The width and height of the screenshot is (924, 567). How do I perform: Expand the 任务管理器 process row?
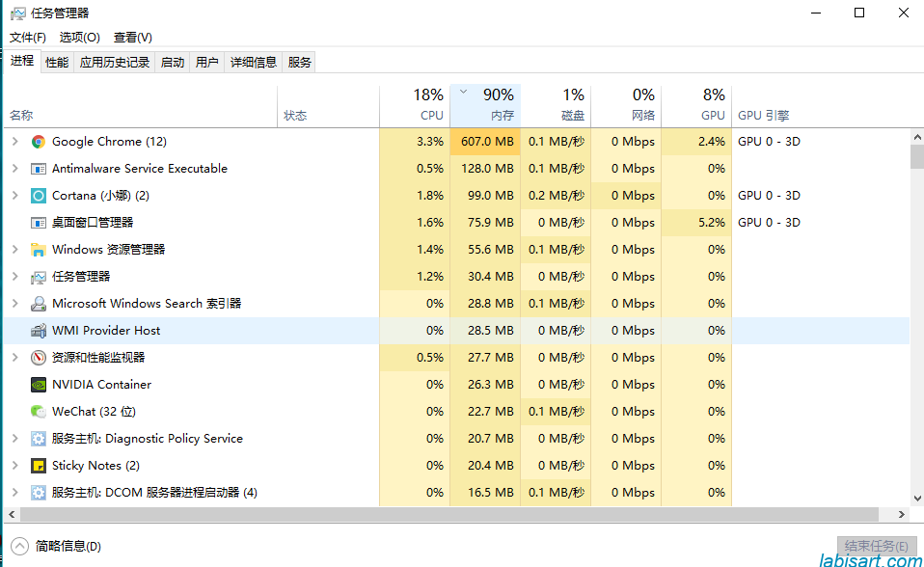pyautogui.click(x=15, y=277)
